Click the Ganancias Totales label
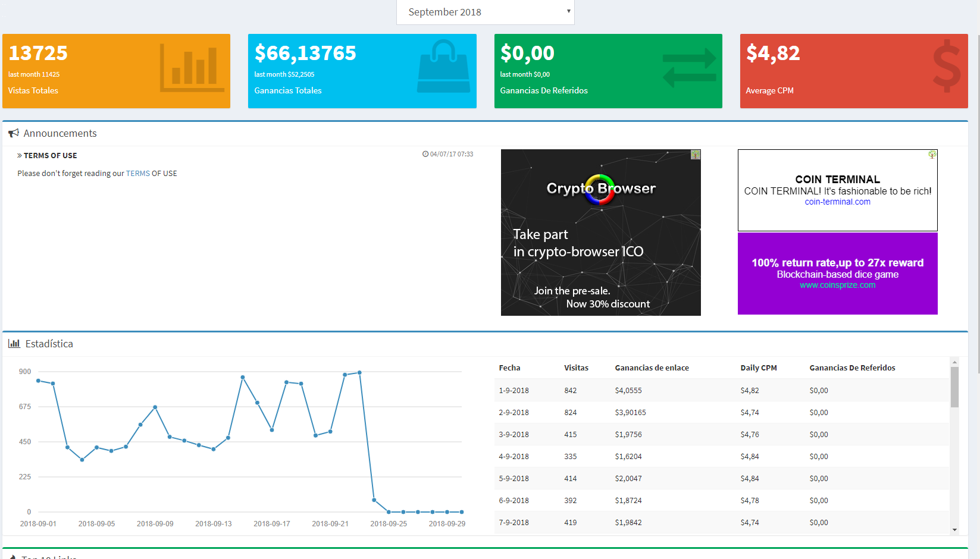Image resolution: width=980 pixels, height=559 pixels. pyautogui.click(x=288, y=91)
